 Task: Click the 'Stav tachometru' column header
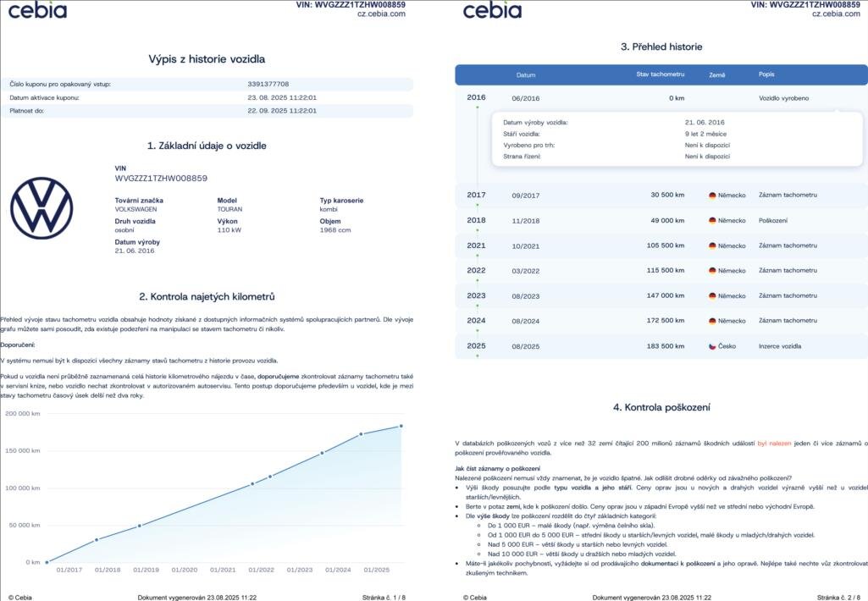tap(660, 74)
